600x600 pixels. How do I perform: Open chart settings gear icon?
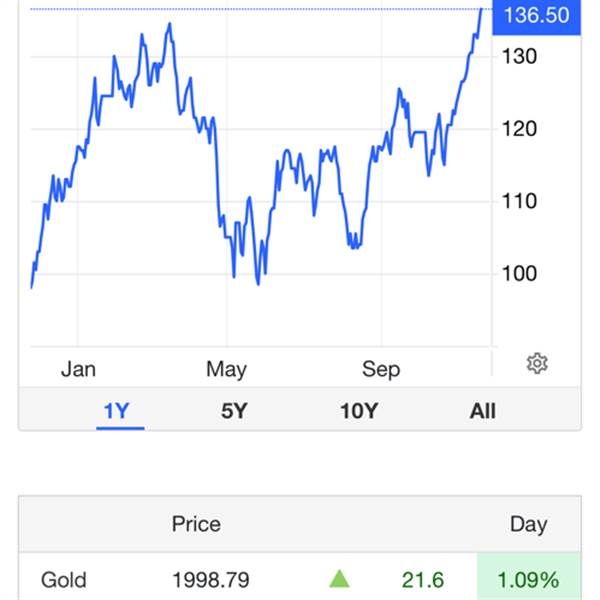pyautogui.click(x=537, y=363)
